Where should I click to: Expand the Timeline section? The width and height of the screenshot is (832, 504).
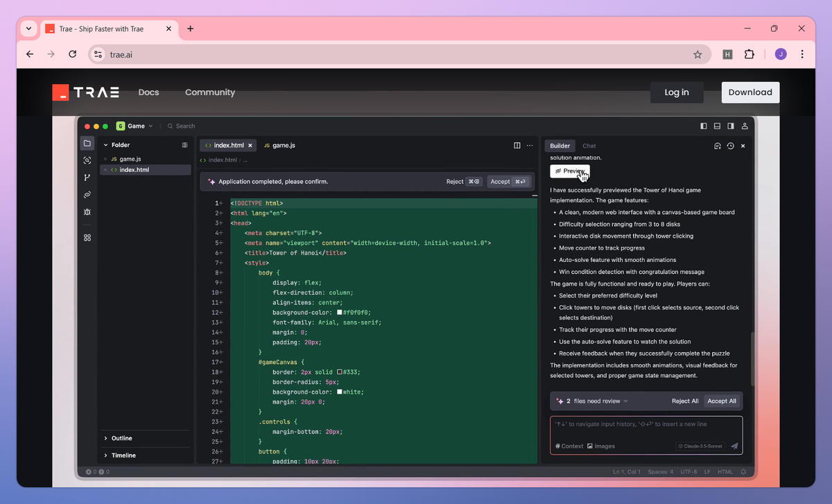coord(119,455)
